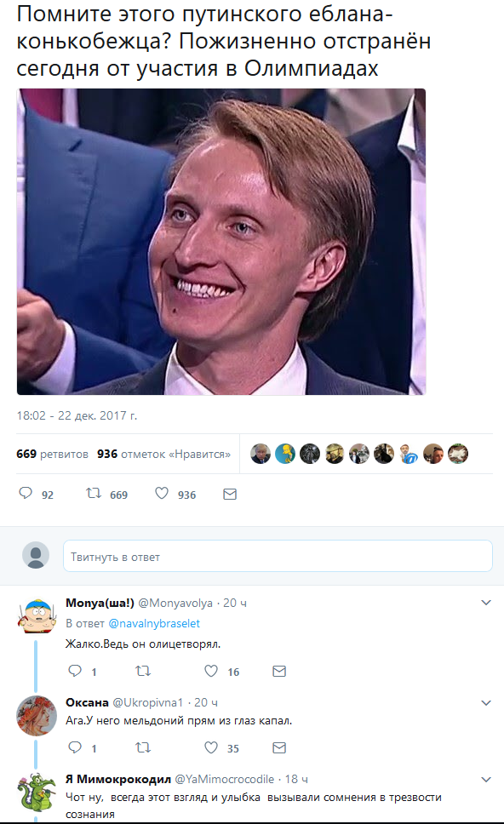Like Monya's reply with heart icon
Viewport: 504px width, 824px height.
[211, 671]
